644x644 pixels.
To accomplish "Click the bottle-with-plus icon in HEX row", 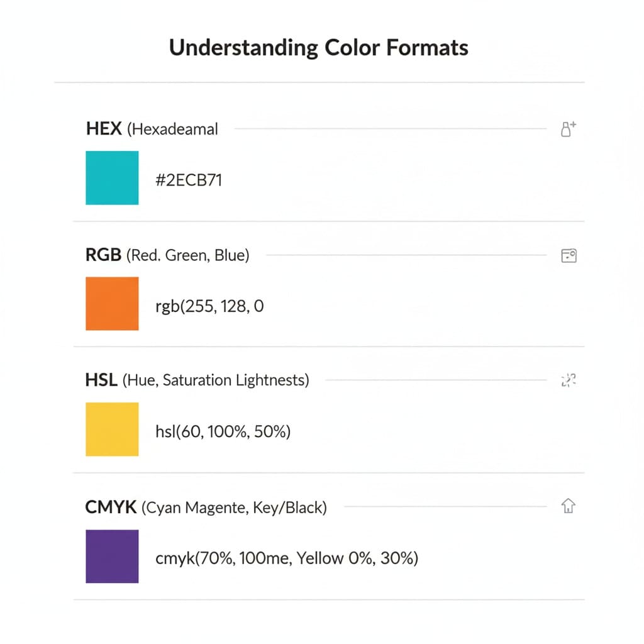I will (568, 130).
